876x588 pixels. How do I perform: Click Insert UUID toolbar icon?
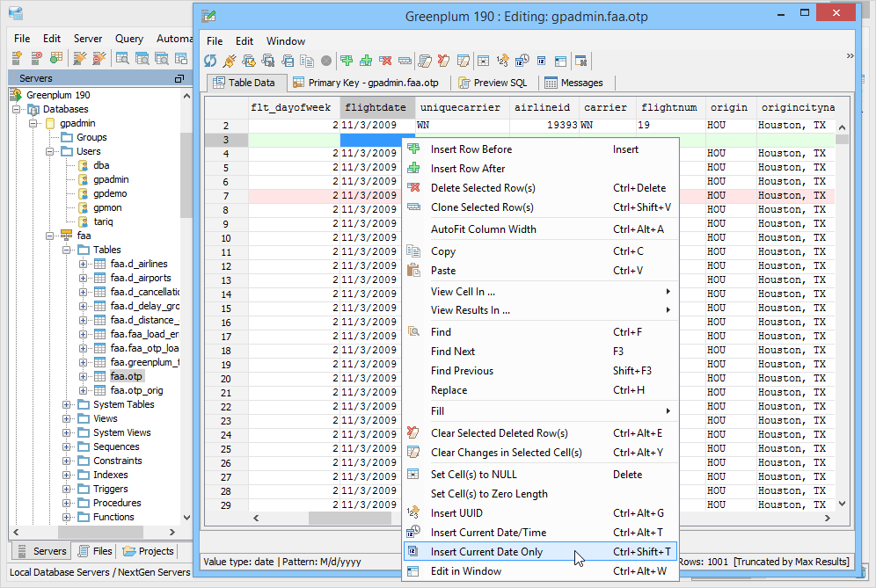tap(503, 61)
